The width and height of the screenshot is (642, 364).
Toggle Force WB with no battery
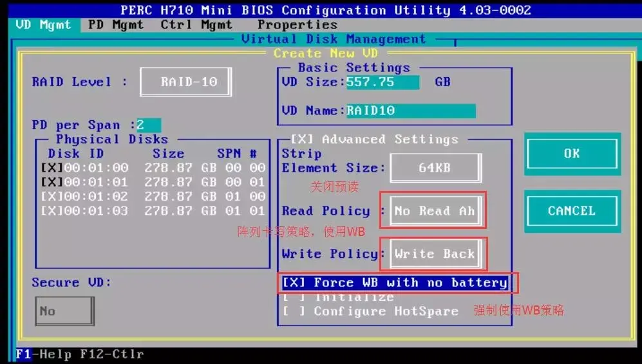(395, 282)
